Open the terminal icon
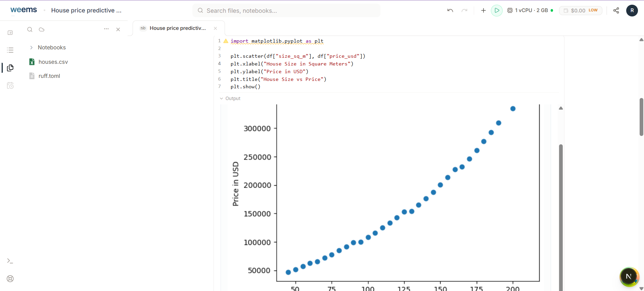This screenshot has width=644, height=291. coord(10,261)
